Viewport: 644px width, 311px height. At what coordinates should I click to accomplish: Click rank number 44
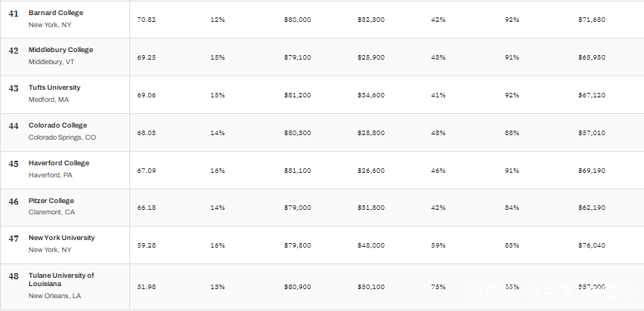pyautogui.click(x=14, y=126)
